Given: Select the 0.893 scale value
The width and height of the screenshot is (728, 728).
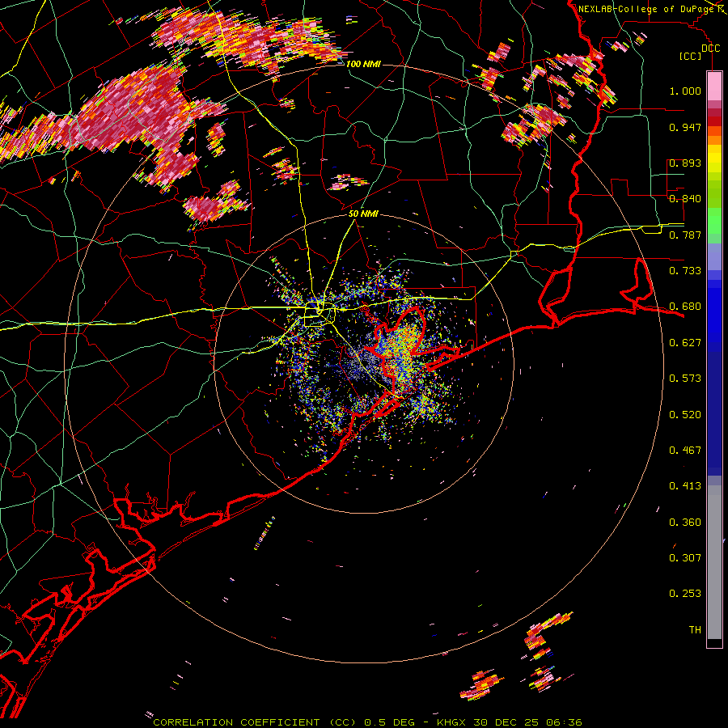Looking at the screenshot, I should 685,163.
